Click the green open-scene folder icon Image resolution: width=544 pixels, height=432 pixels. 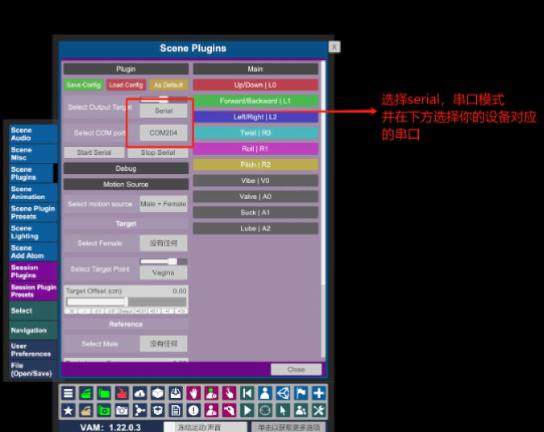(x=86, y=393)
